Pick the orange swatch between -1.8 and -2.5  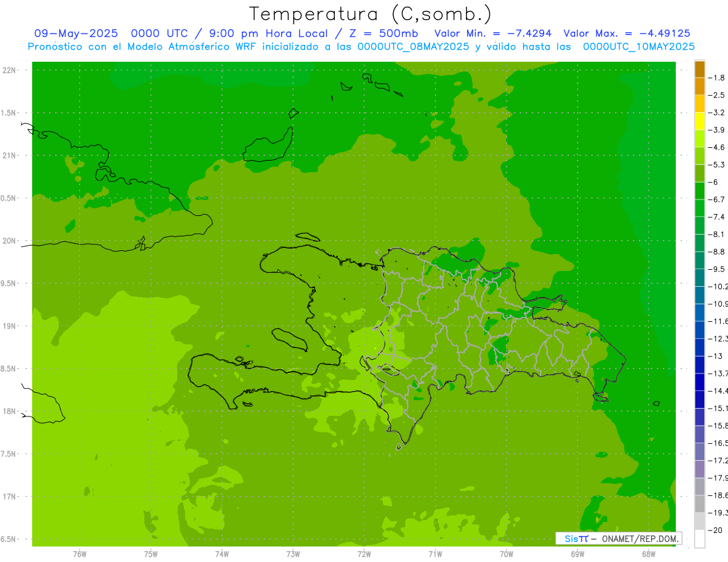point(699,87)
